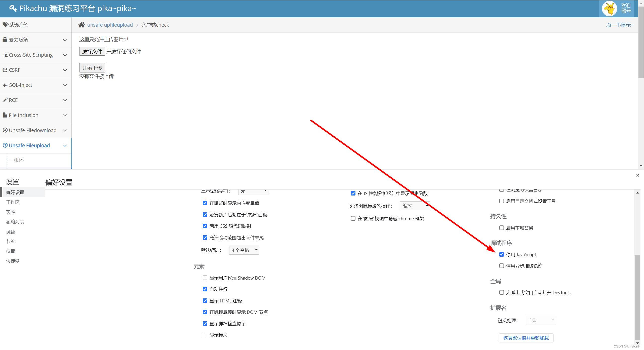
Task: Click settings panel vertical scrollbar
Action: point(637,297)
